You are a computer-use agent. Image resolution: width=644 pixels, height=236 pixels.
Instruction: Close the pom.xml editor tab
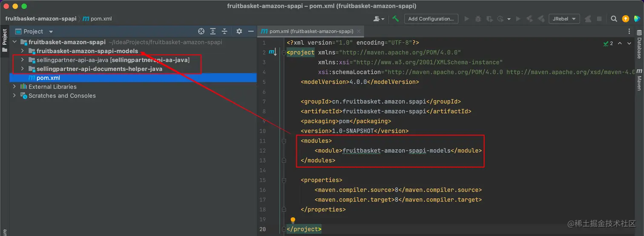coord(359,31)
